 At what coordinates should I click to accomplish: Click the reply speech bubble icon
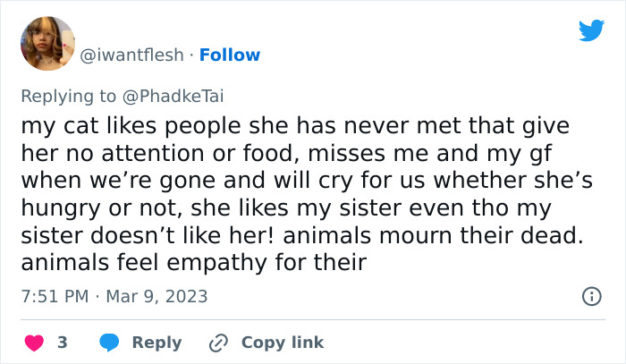point(110,343)
